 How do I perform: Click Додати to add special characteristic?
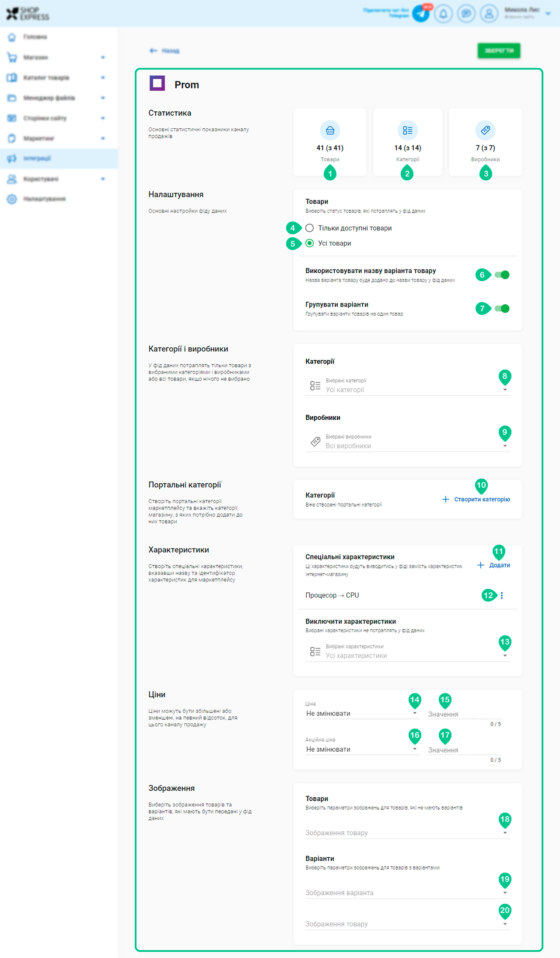(x=500, y=565)
